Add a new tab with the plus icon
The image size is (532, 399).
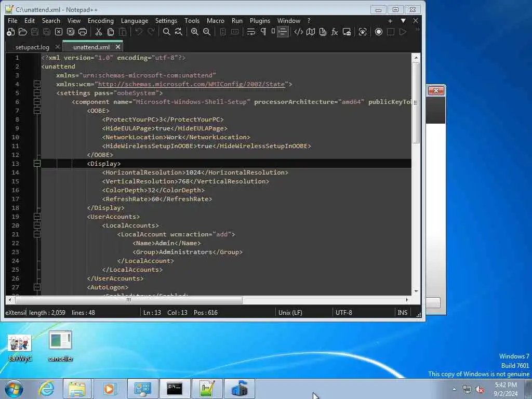390,21
